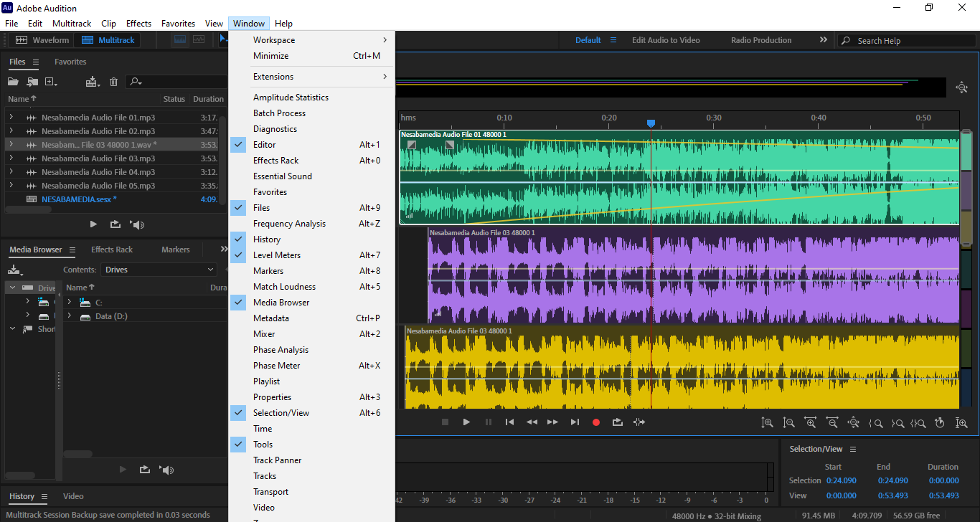Choose Mixer from the Window menu
The height and width of the screenshot is (522, 980).
point(264,334)
